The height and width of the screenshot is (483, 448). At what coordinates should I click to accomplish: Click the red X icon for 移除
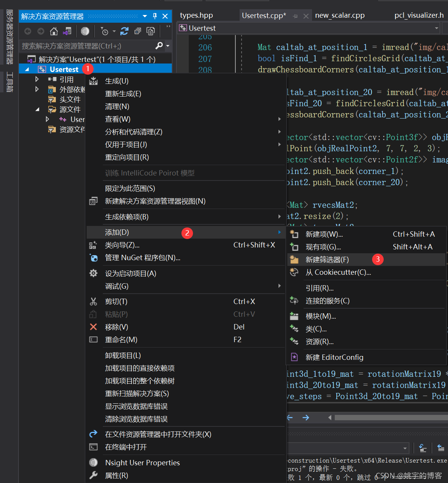[x=94, y=327]
